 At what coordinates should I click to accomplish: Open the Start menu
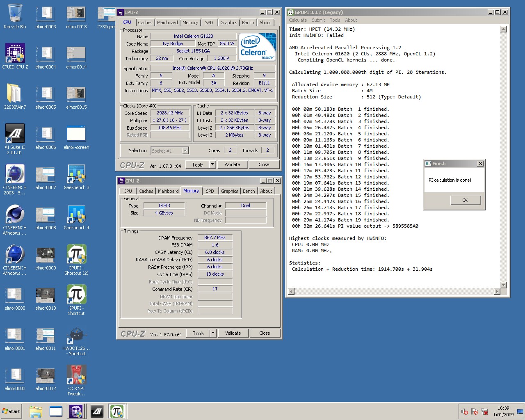click(11, 411)
